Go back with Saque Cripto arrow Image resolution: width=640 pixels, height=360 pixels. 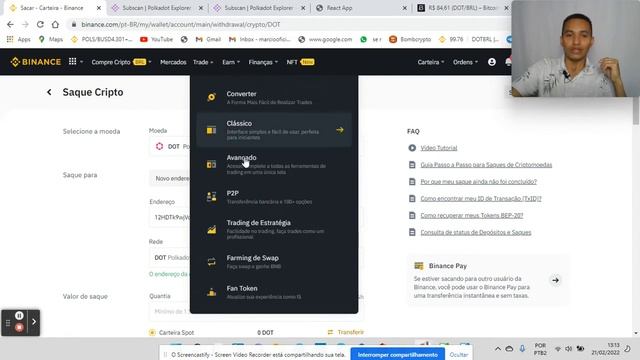(x=49, y=92)
